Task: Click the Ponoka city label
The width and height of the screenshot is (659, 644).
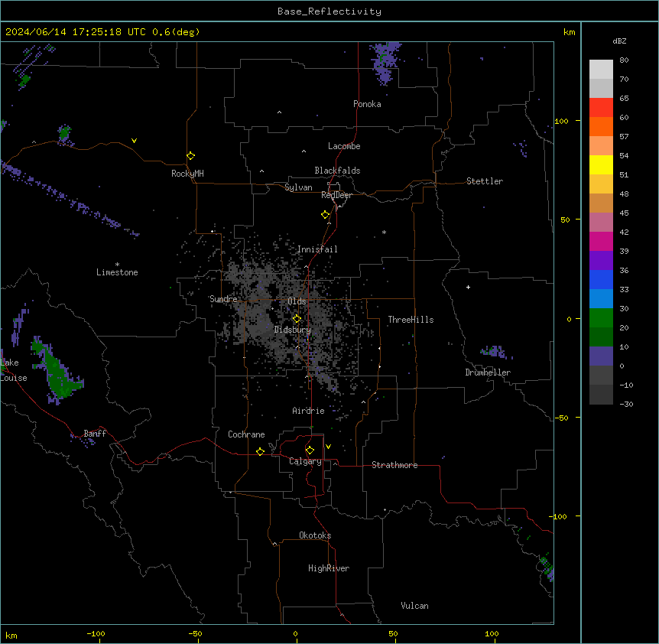Action: click(x=367, y=104)
